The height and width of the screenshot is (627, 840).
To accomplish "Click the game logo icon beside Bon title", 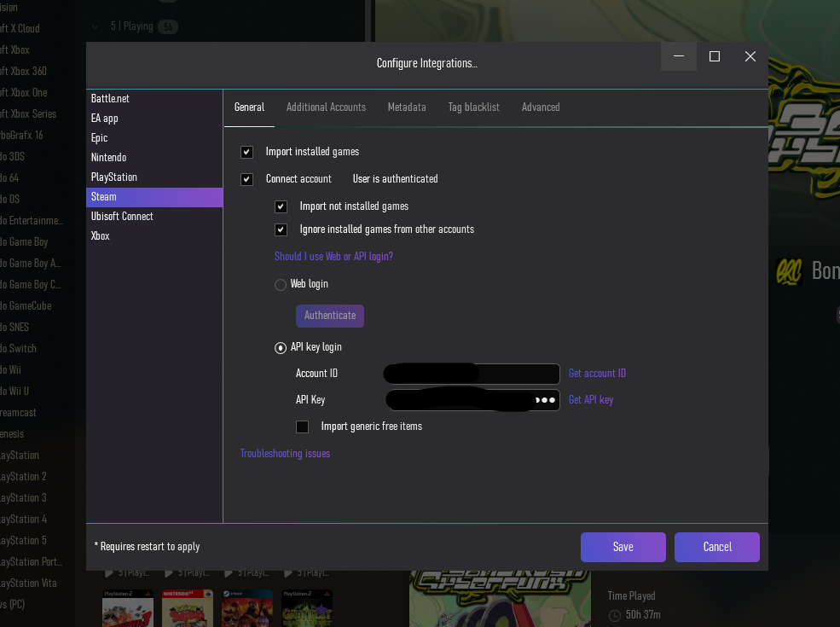I will [x=789, y=271].
